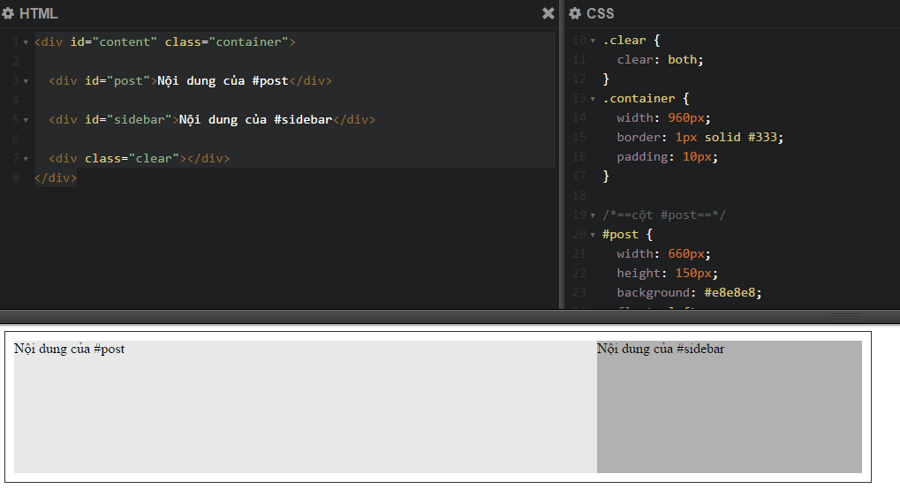
Task: Click line number 18 in CSS gutter
Action: [579, 196]
